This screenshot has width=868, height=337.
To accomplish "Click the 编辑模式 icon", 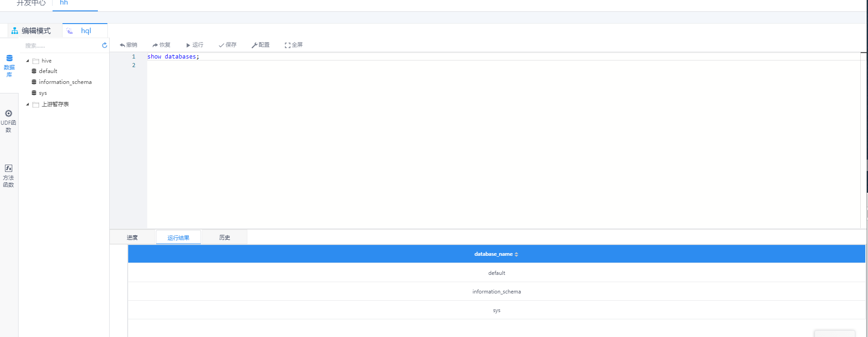I will [15, 31].
